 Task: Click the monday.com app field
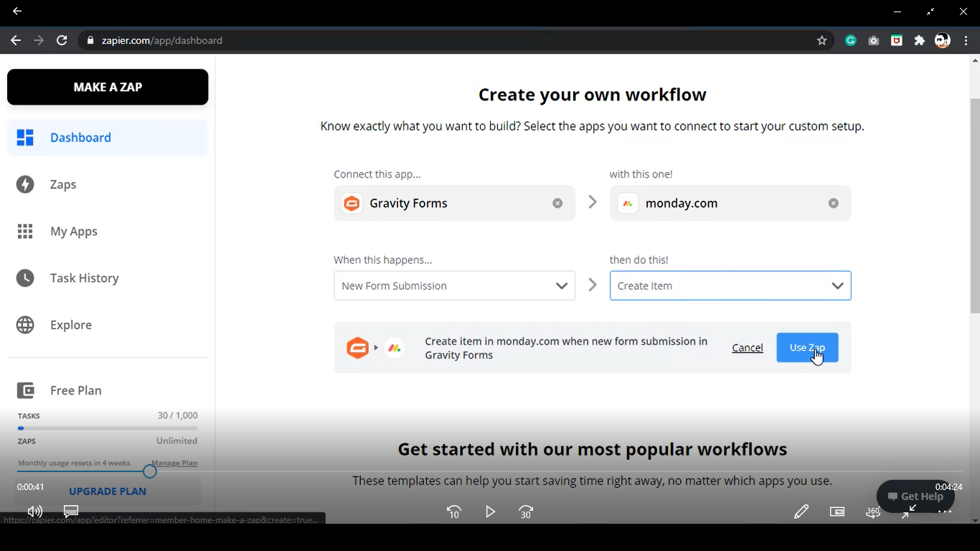pyautogui.click(x=730, y=203)
